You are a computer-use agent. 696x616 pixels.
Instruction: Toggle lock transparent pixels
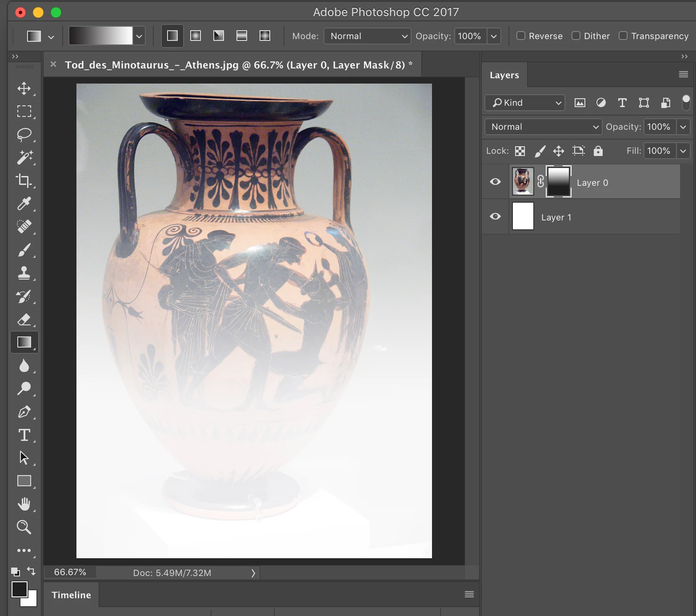520,151
